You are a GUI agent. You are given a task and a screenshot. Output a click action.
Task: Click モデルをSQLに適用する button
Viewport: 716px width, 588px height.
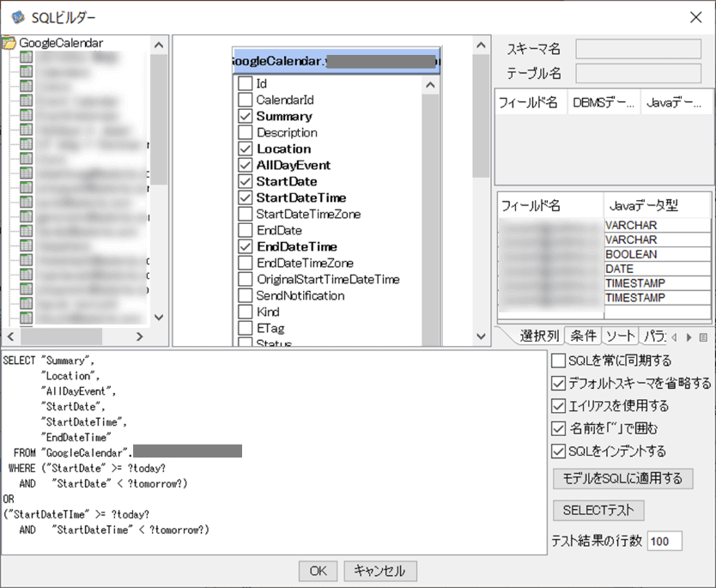click(622, 478)
